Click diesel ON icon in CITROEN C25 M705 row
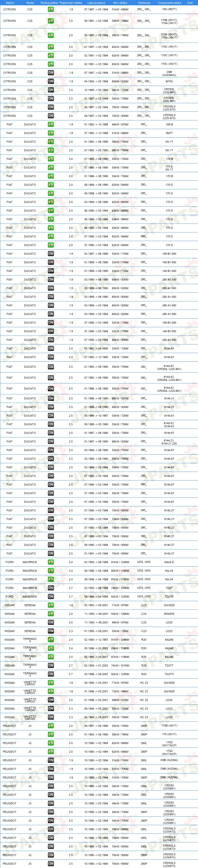Viewport: 198px width, 868px height. (x=50, y=82)
